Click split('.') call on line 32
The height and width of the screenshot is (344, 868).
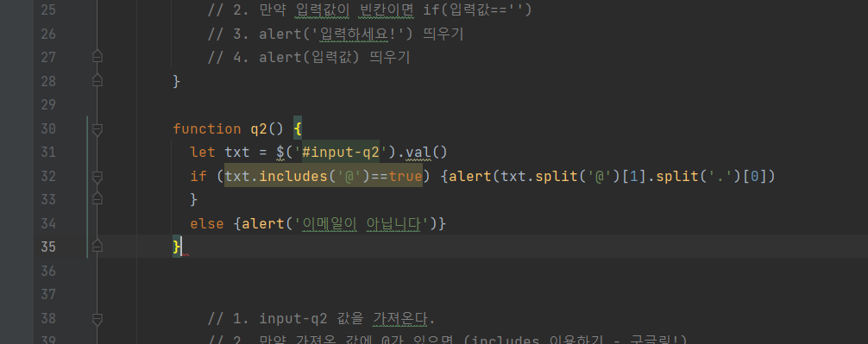click(699, 177)
